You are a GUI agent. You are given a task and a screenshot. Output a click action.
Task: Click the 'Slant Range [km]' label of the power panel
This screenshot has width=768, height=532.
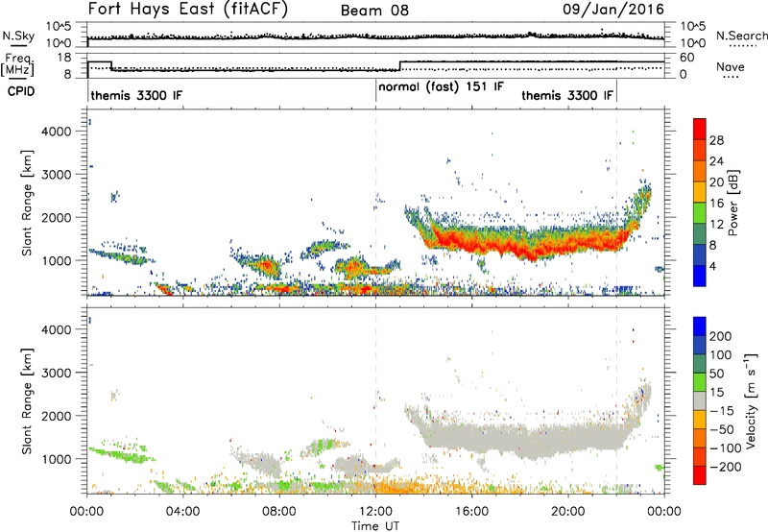27,203
